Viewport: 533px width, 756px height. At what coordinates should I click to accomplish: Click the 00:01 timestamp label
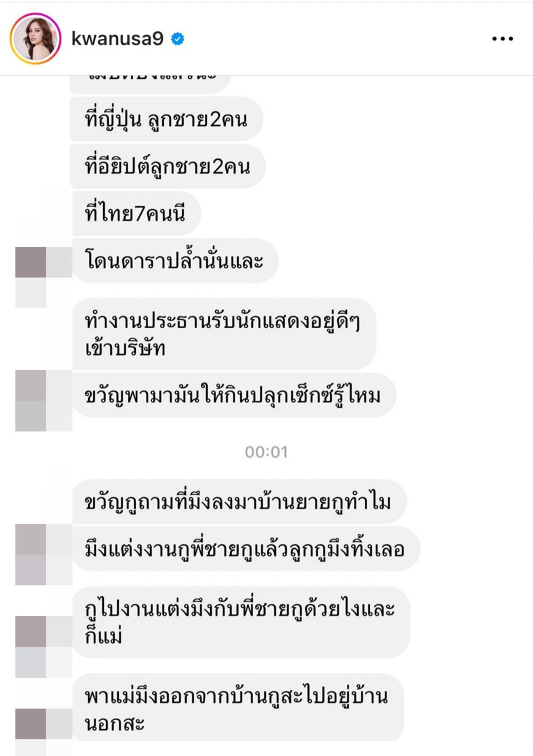pyautogui.click(x=266, y=452)
